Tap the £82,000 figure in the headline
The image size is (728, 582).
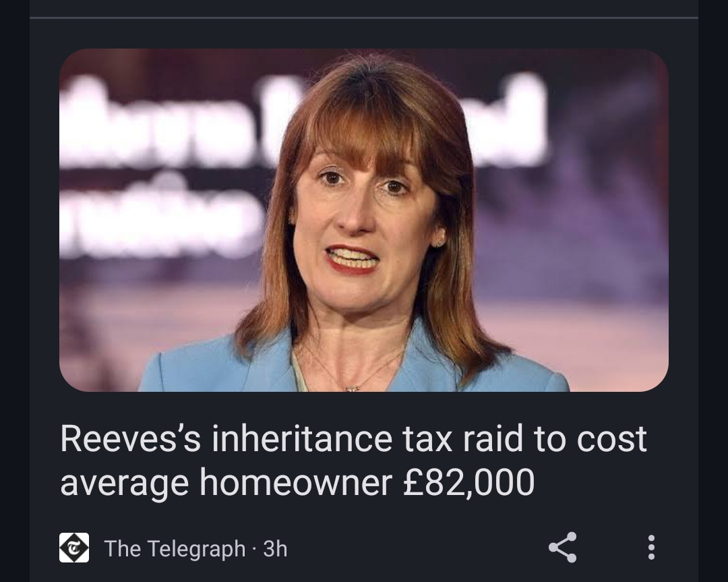469,482
